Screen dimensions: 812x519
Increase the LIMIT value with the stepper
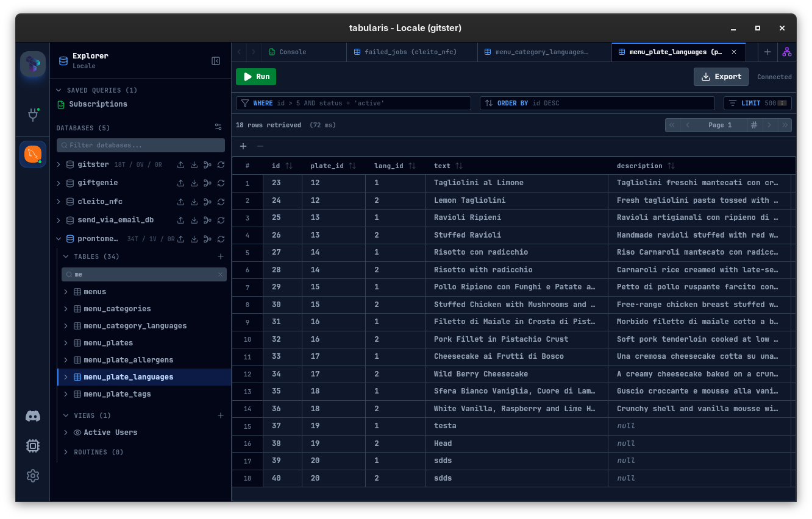[782, 101]
